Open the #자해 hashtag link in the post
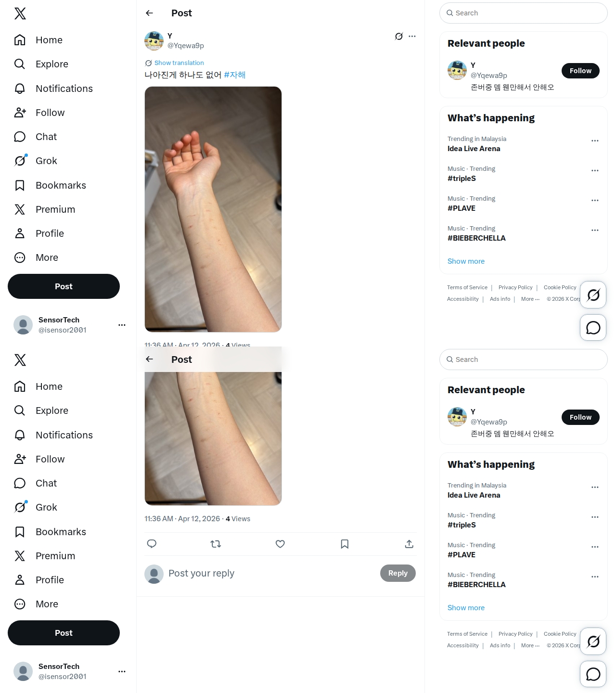This screenshot has width=616, height=693. [235, 75]
